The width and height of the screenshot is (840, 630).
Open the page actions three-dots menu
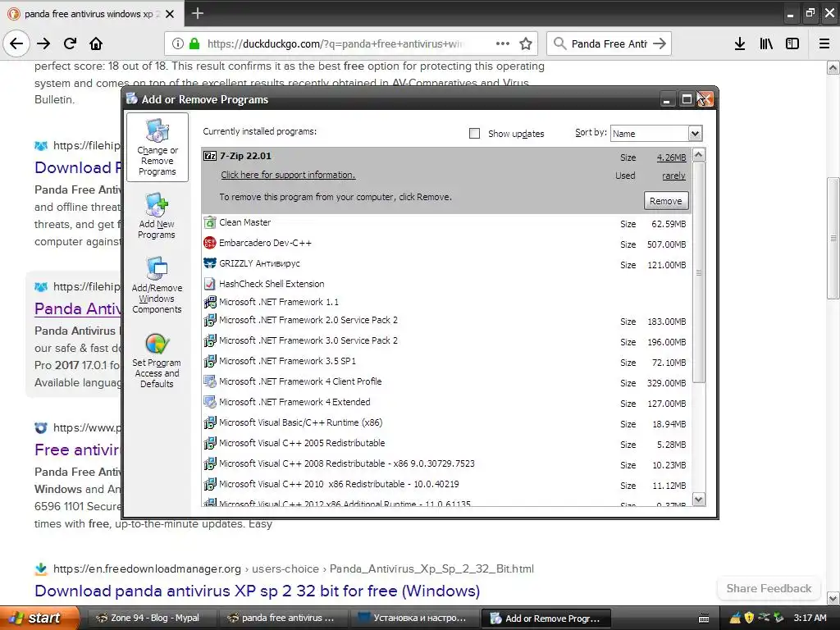[x=503, y=43]
